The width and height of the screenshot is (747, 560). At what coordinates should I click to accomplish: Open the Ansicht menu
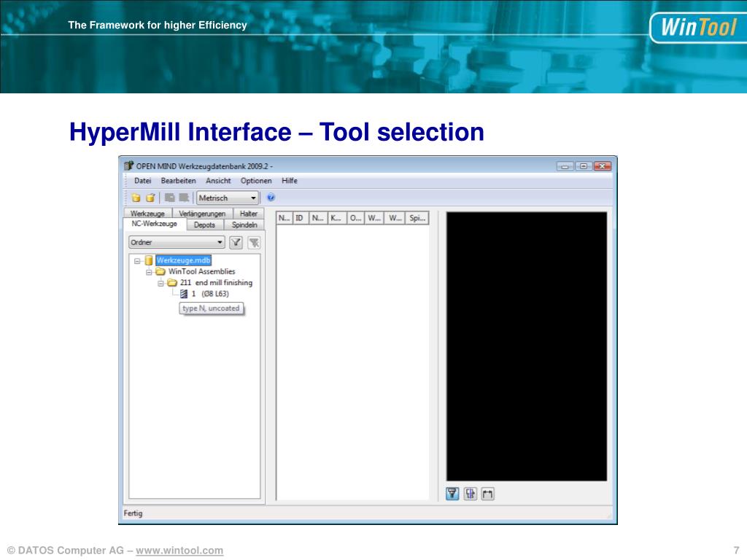tap(218, 181)
